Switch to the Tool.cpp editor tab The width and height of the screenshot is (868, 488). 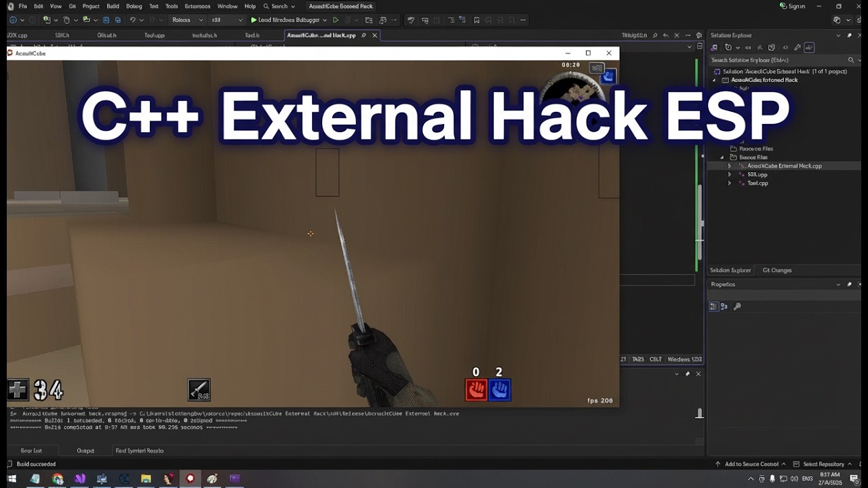pyautogui.click(x=154, y=35)
